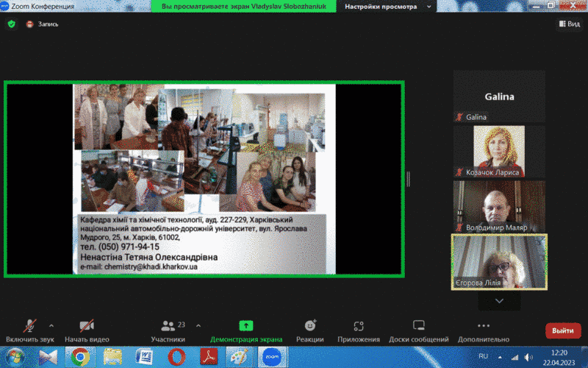Open the Реакции reactions menu
The height and width of the screenshot is (368, 588).
(x=310, y=330)
